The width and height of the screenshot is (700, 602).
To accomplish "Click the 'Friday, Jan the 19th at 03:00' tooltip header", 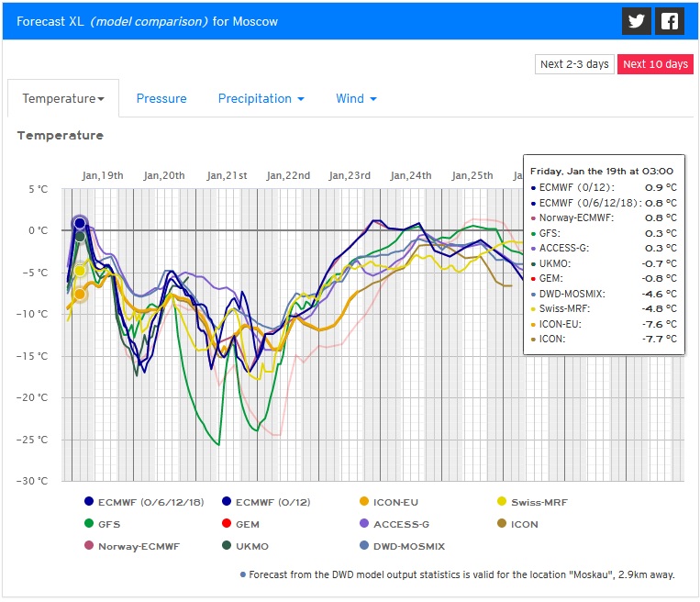I will pyautogui.click(x=602, y=171).
